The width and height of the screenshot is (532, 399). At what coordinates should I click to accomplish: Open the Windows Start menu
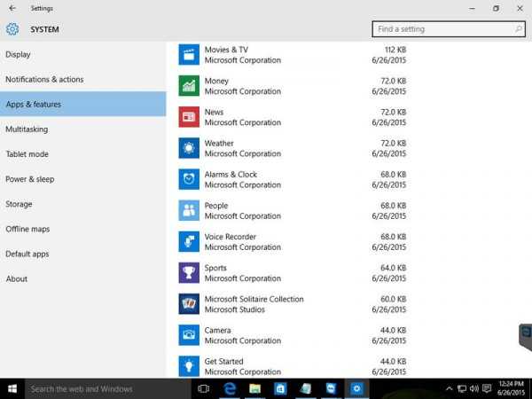click(12, 389)
